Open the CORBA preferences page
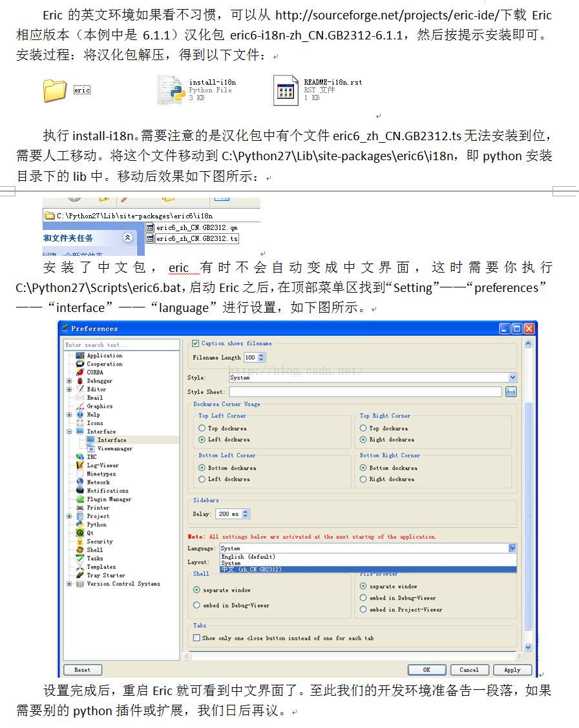579x728 pixels. click(95, 372)
